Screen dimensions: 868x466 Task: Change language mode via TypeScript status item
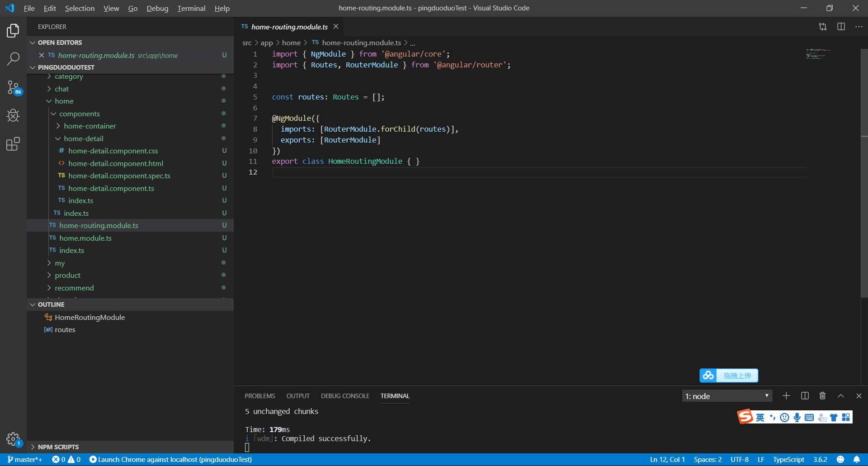coord(788,459)
